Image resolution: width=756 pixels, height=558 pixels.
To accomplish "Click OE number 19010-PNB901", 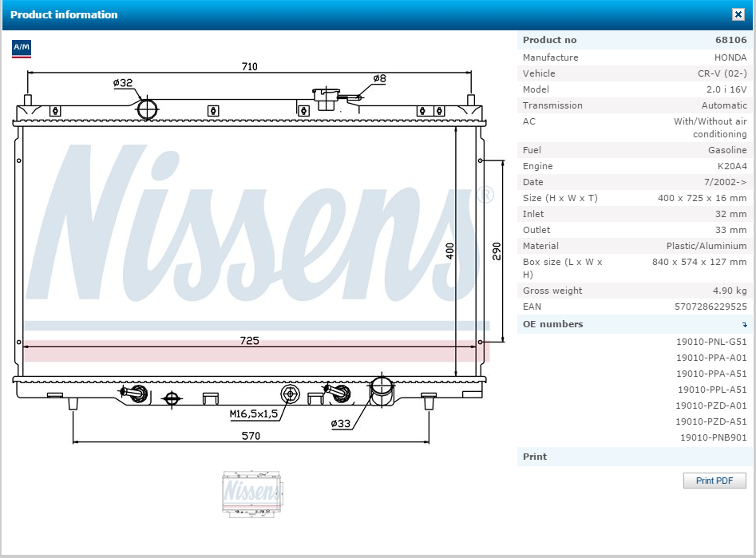I will pyautogui.click(x=714, y=437).
